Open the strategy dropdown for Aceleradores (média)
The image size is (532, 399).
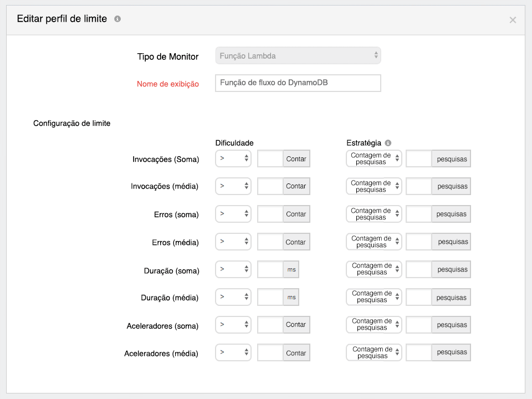[374, 352]
